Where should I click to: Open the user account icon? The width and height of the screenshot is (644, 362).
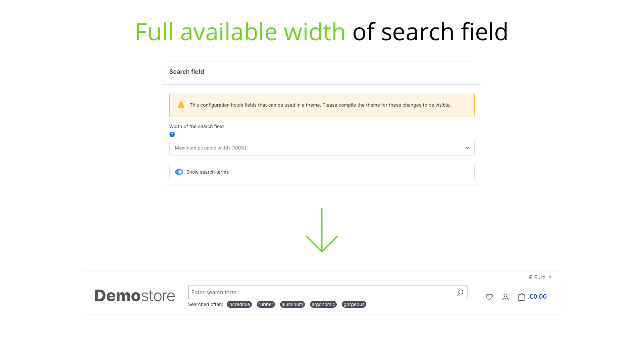click(505, 297)
